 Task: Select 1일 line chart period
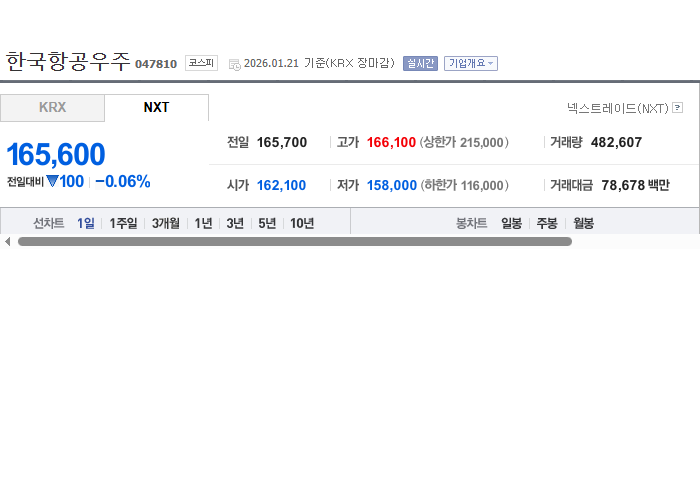pyautogui.click(x=86, y=223)
